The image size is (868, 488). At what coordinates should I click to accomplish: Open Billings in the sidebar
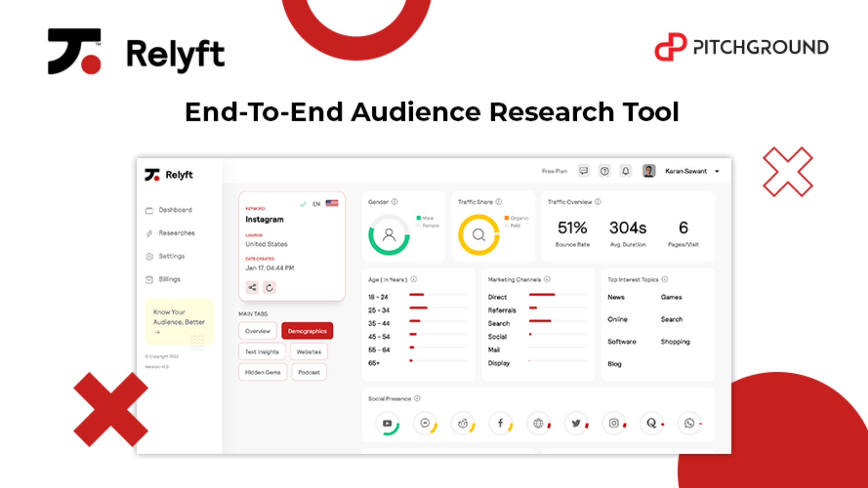coord(169,279)
